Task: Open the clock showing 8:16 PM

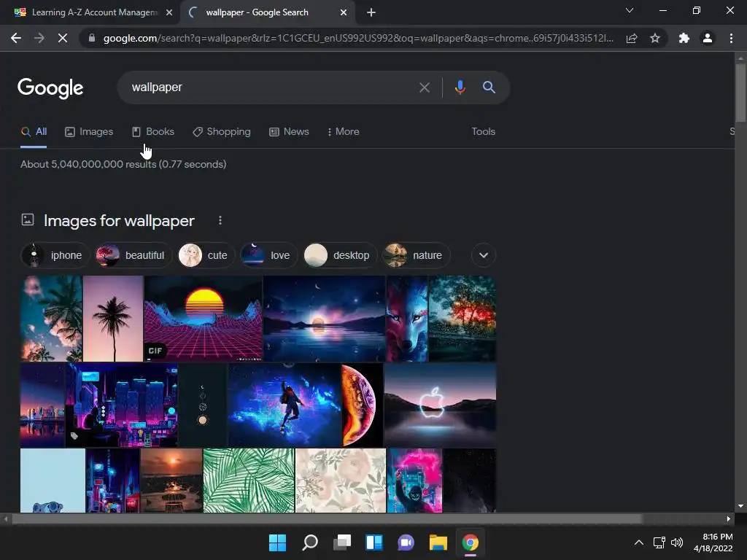Action: 713,542
